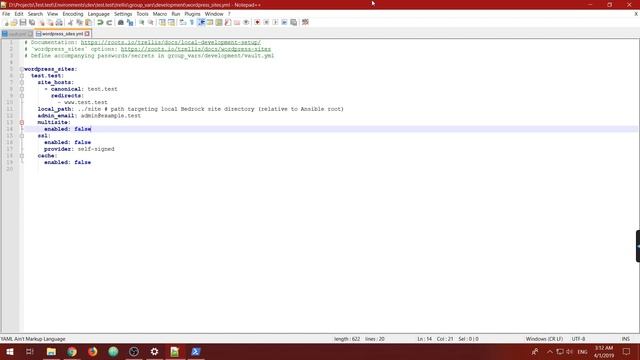Click the Windows (CR LF) status field
The width and height of the screenshot is (640, 360).
(x=544, y=339)
